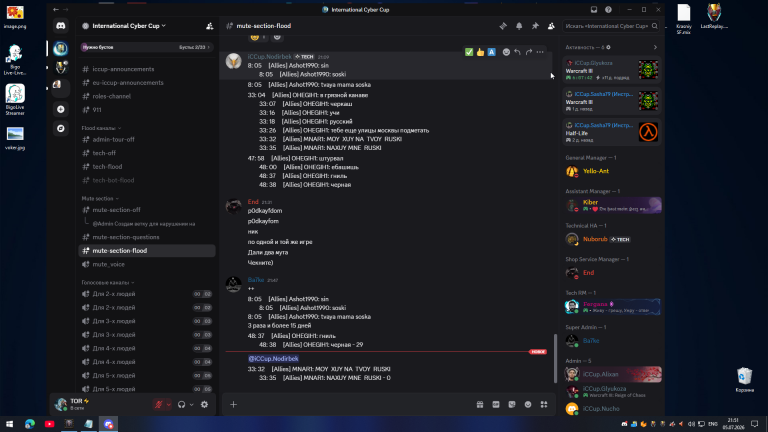Screen dimensions: 768x432
Task: Open the channel threads icon in header
Action: pyautogui.click(x=503, y=26)
